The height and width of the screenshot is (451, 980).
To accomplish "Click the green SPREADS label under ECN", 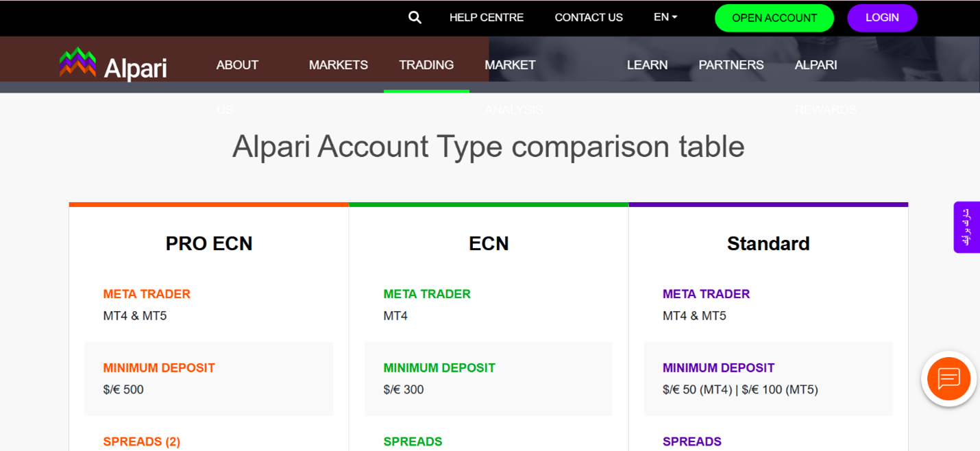I will 413,442.
